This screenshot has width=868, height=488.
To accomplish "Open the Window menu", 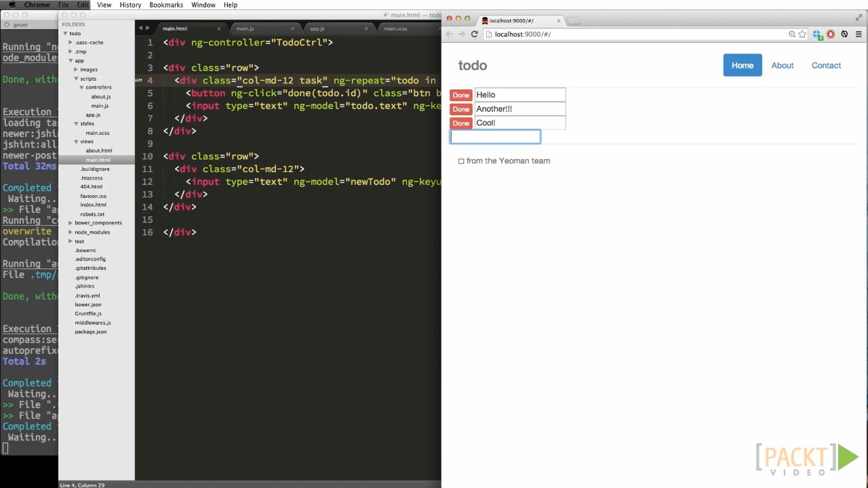I will coord(203,5).
